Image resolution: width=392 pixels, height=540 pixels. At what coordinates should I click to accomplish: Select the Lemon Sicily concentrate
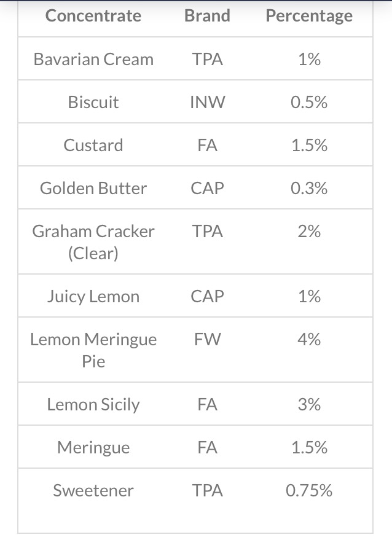94,405
